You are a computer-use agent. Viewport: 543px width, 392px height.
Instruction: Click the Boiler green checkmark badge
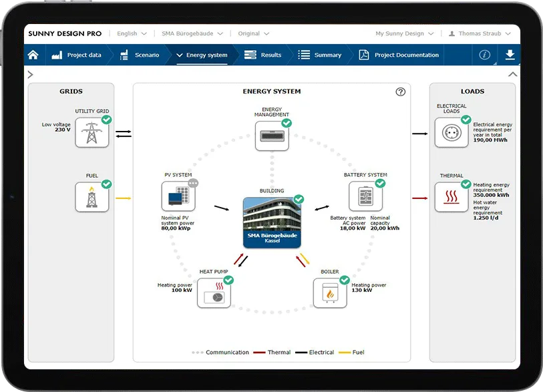[345, 280]
